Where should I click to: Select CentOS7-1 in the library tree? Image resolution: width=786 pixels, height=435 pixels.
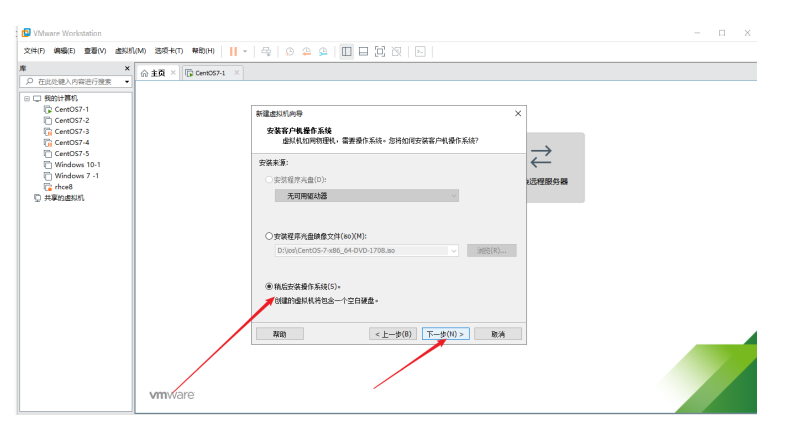72,109
